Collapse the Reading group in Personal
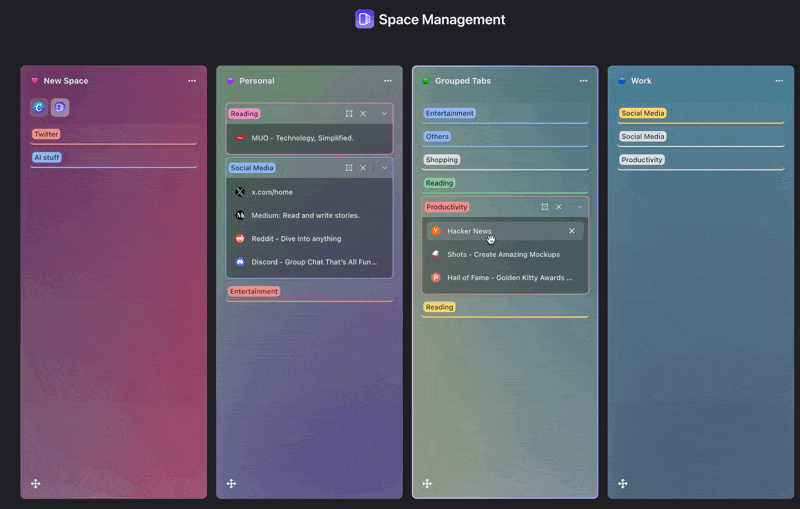The height and width of the screenshot is (509, 800). click(x=384, y=114)
